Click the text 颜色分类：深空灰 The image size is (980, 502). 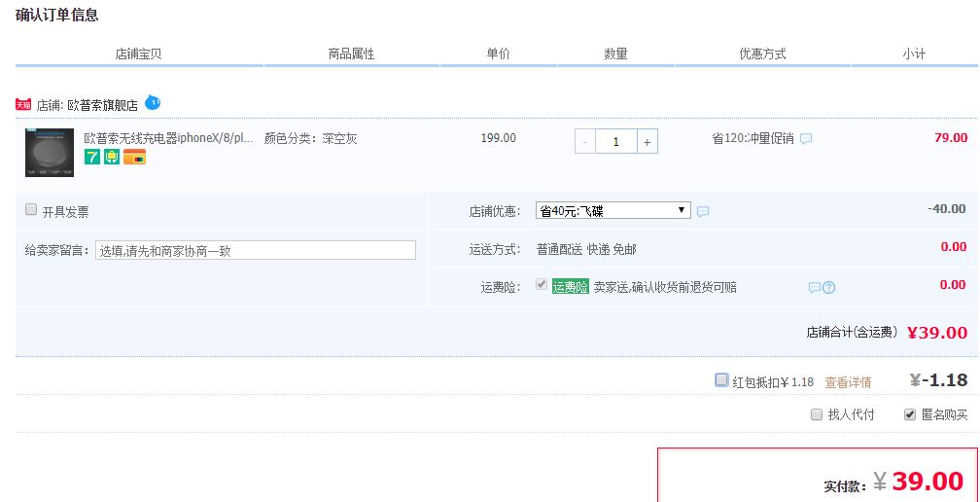[311, 138]
